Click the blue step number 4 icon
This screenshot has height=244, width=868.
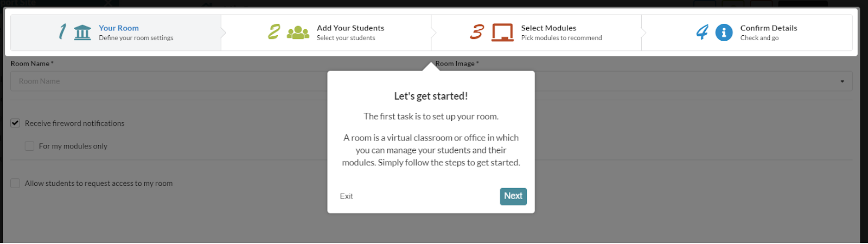[x=702, y=32]
